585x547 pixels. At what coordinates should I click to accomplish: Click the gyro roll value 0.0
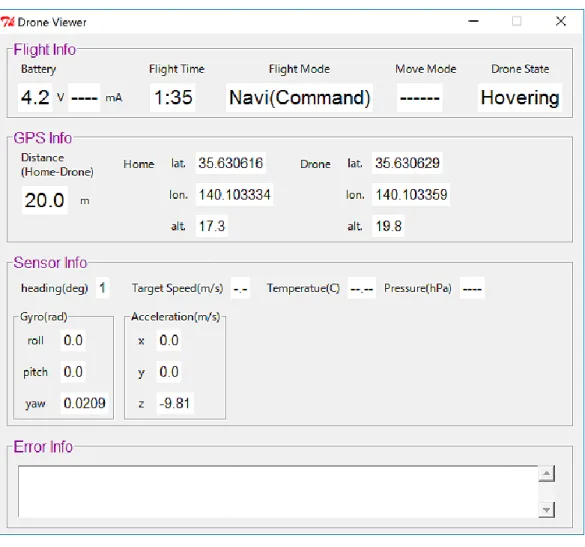(73, 340)
